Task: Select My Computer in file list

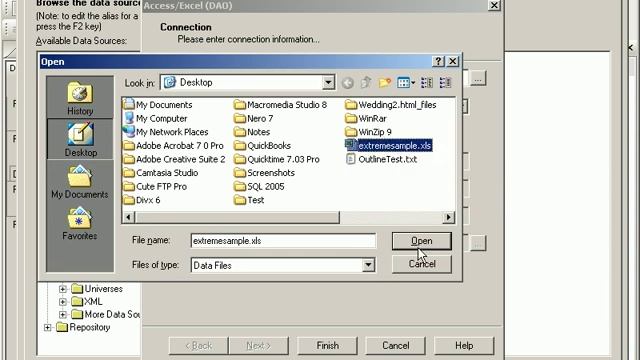Action: point(156,118)
